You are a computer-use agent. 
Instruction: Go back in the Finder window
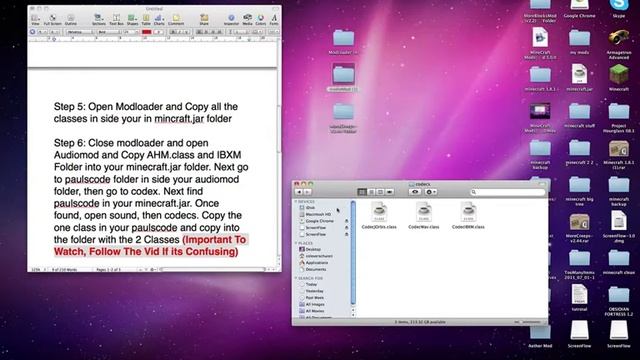pyautogui.click(x=299, y=192)
